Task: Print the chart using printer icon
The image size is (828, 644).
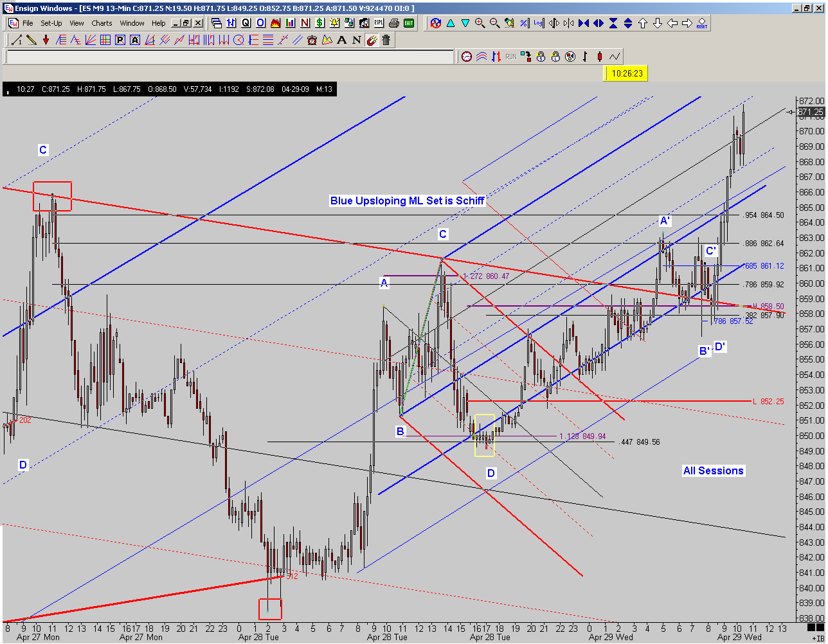Action: (x=394, y=23)
